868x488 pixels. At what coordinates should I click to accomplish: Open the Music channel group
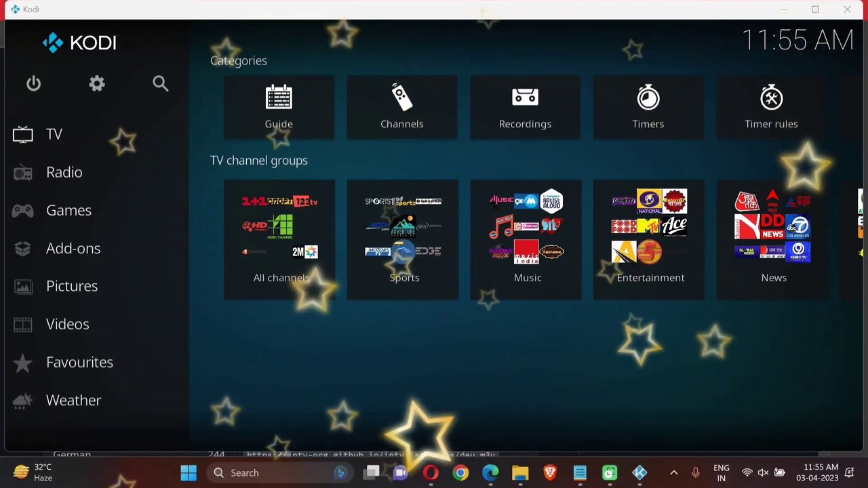[526, 239]
